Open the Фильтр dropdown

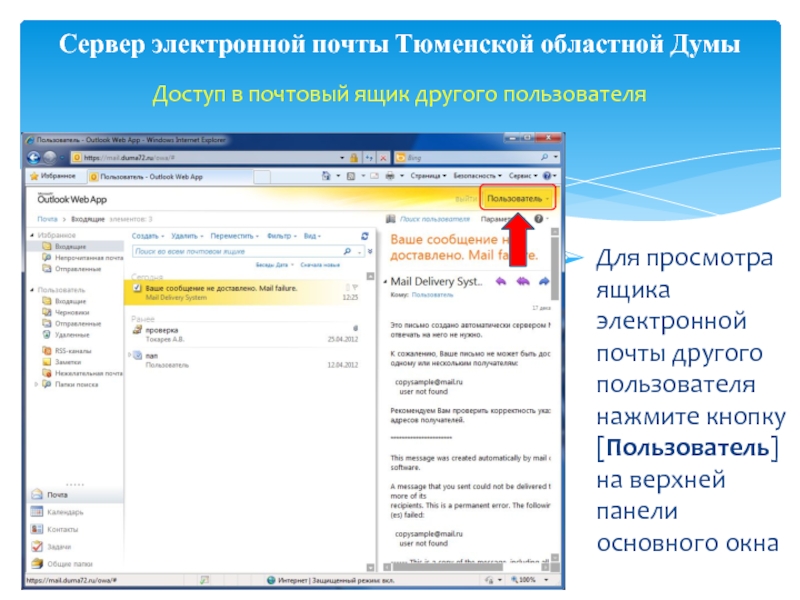[x=282, y=236]
